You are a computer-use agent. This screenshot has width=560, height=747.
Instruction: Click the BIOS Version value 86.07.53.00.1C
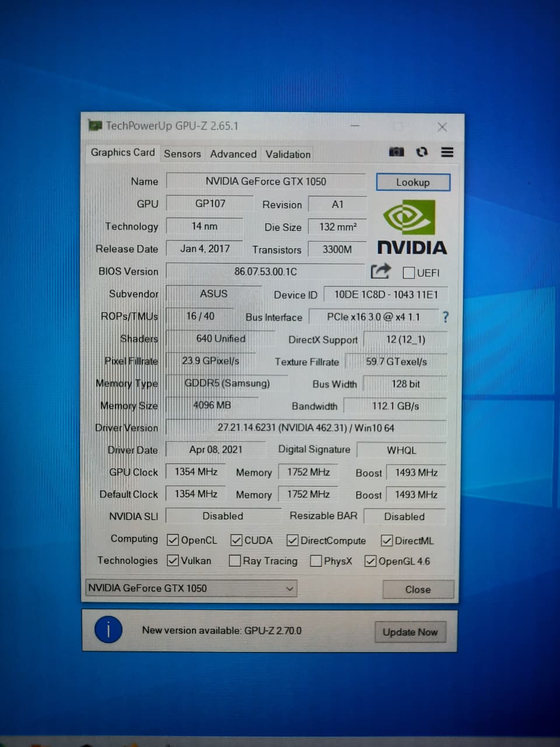[265, 271]
